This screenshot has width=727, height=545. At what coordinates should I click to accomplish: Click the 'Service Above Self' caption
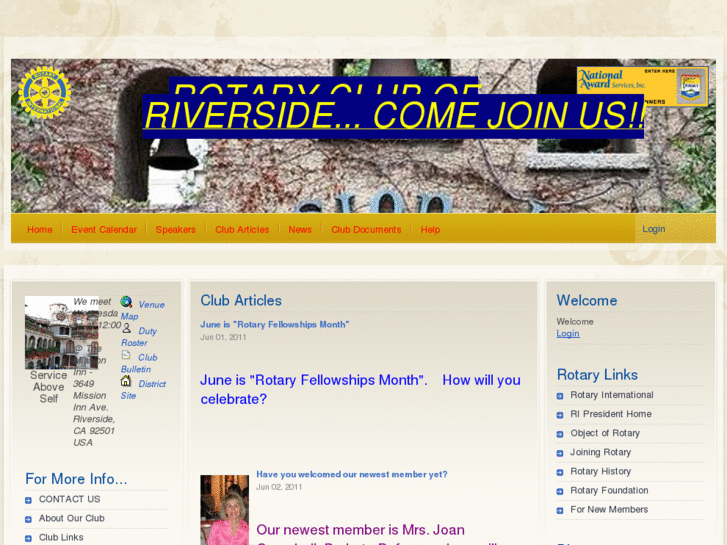click(48, 387)
